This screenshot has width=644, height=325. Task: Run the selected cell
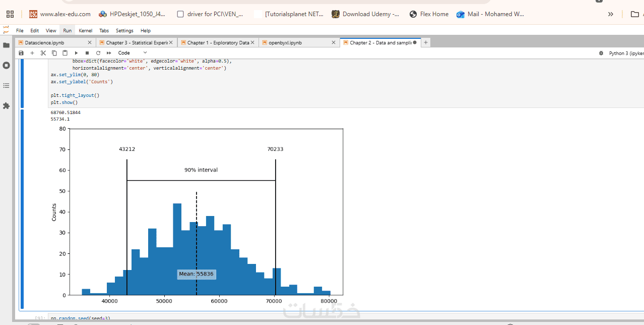click(76, 53)
